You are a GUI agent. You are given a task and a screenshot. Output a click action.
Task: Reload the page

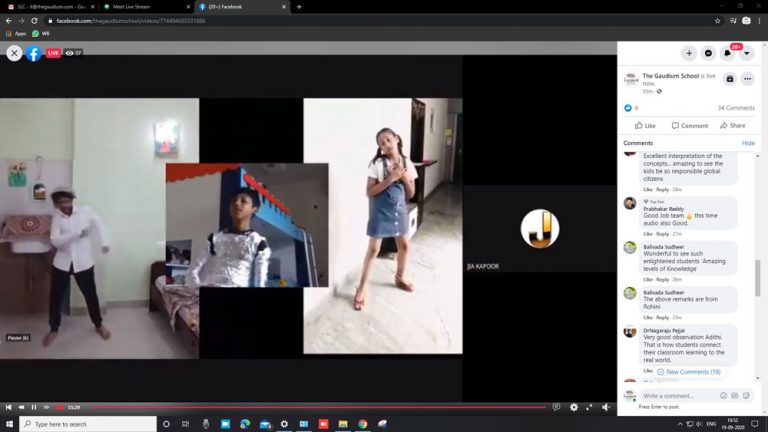pos(34,21)
